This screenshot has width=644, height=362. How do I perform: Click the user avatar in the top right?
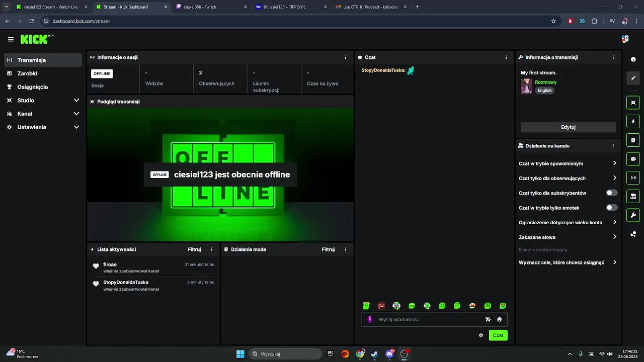point(625,39)
